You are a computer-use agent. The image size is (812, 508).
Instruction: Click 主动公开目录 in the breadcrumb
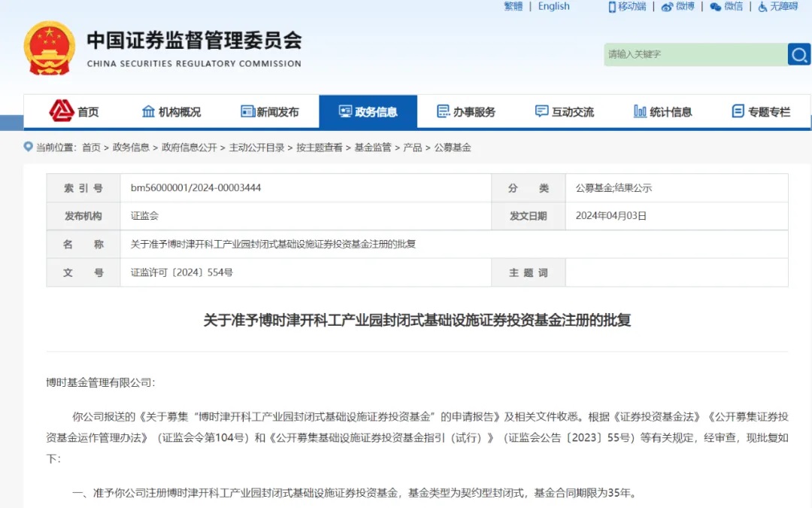(257, 148)
